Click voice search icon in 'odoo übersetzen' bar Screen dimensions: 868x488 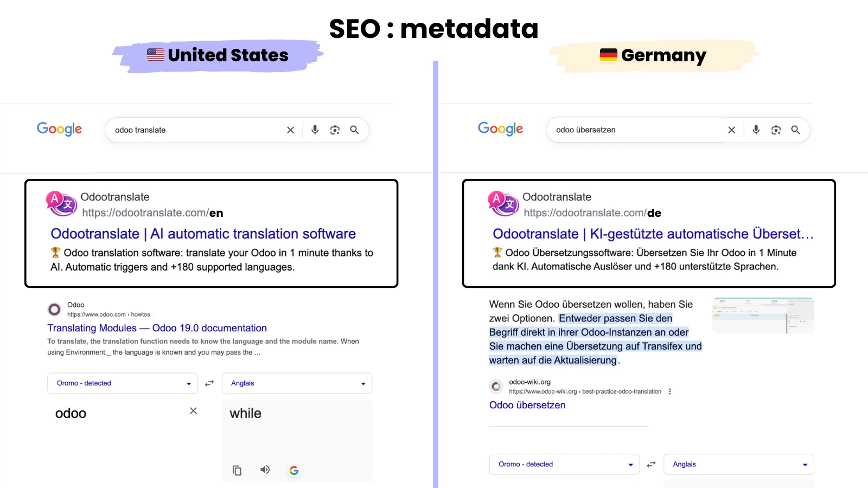[756, 130]
